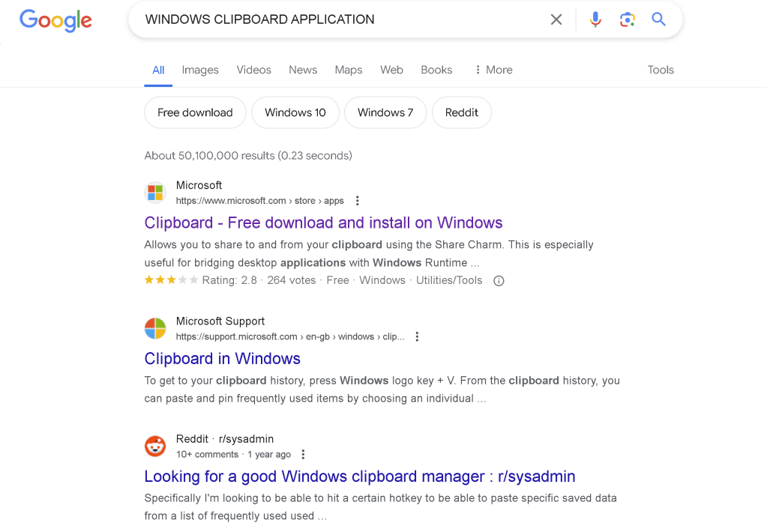This screenshot has height=532, width=767.
Task: Click the 10+ comments text
Action: [x=207, y=454]
